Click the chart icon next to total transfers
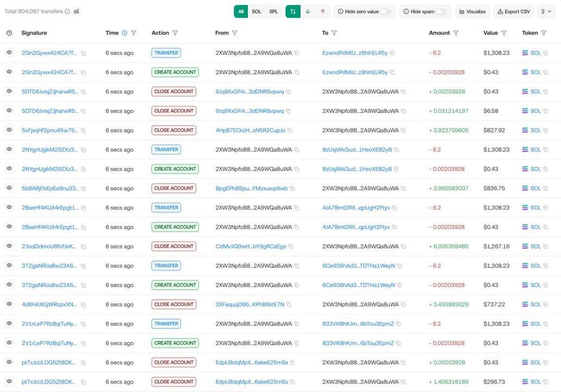Image resolution: width=561 pixels, height=392 pixels. click(76, 11)
